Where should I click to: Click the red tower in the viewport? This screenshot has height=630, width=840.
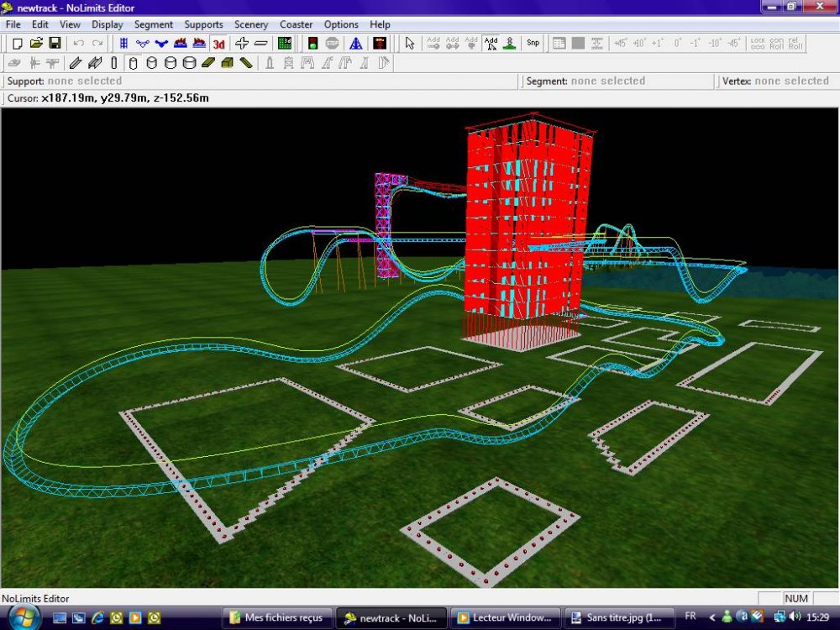(522, 227)
